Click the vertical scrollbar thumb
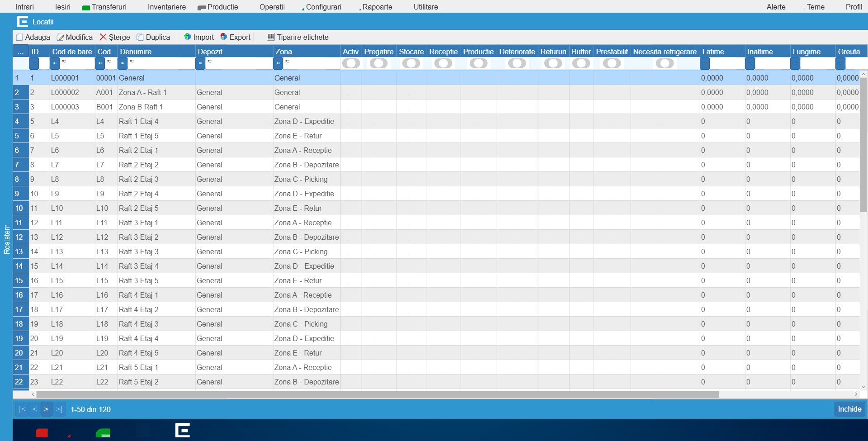The height and width of the screenshot is (441, 868). (863, 145)
